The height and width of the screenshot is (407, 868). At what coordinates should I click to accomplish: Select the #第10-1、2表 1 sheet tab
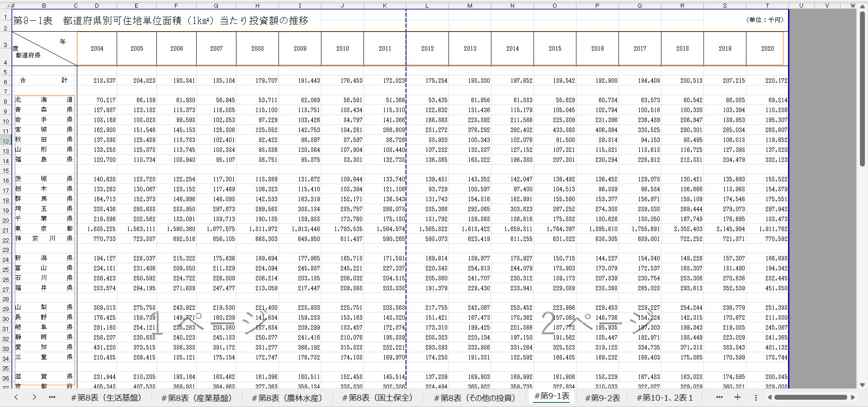[x=665, y=398]
